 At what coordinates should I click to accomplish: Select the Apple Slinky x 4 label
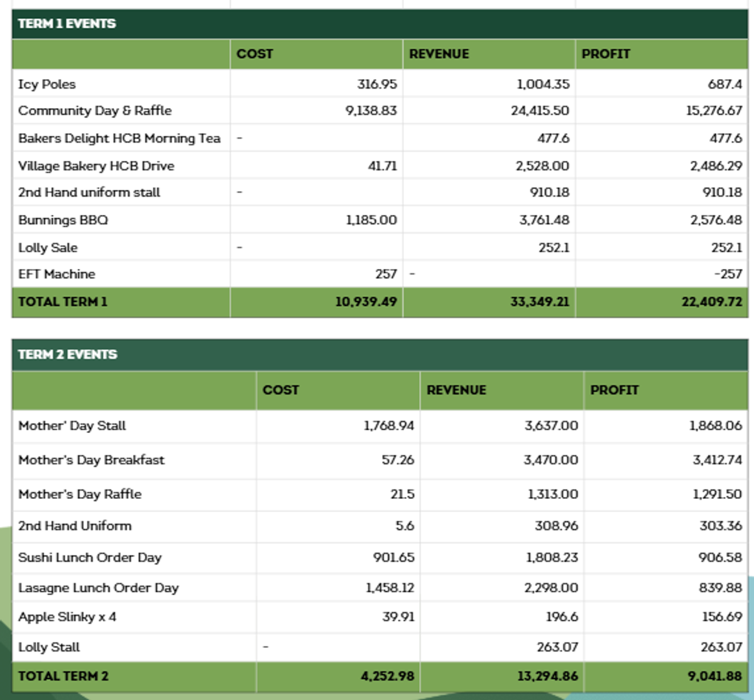67,617
